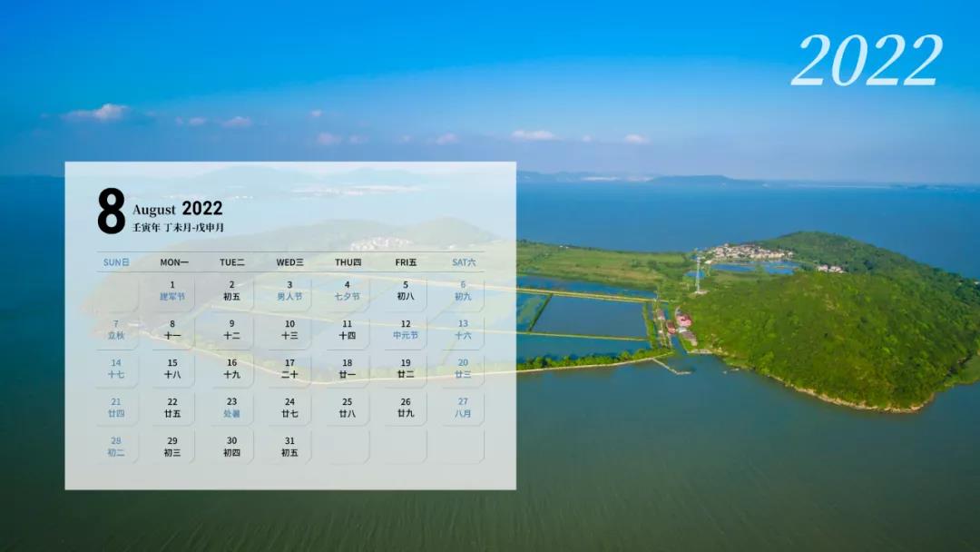Select August 23 处暑 date cell
The image size is (980, 552).
pos(231,408)
